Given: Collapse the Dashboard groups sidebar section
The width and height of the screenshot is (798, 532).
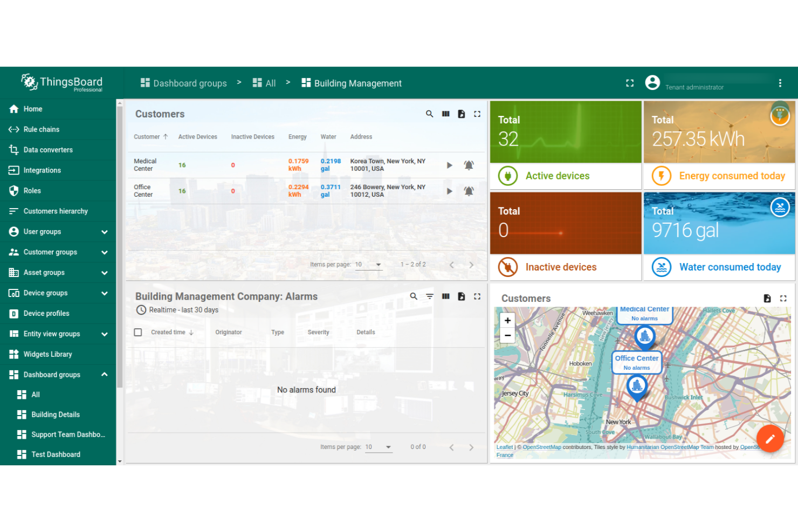Looking at the screenshot, I should click(104, 375).
